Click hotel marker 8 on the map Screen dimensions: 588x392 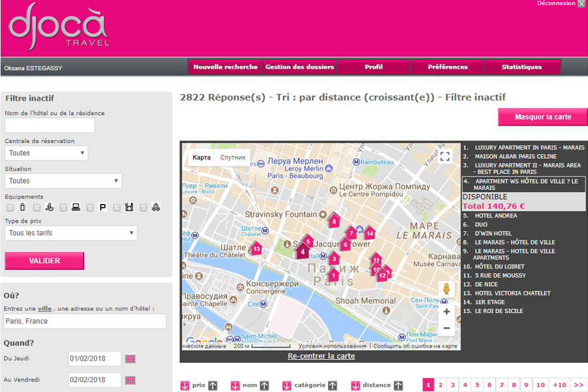pos(334,221)
